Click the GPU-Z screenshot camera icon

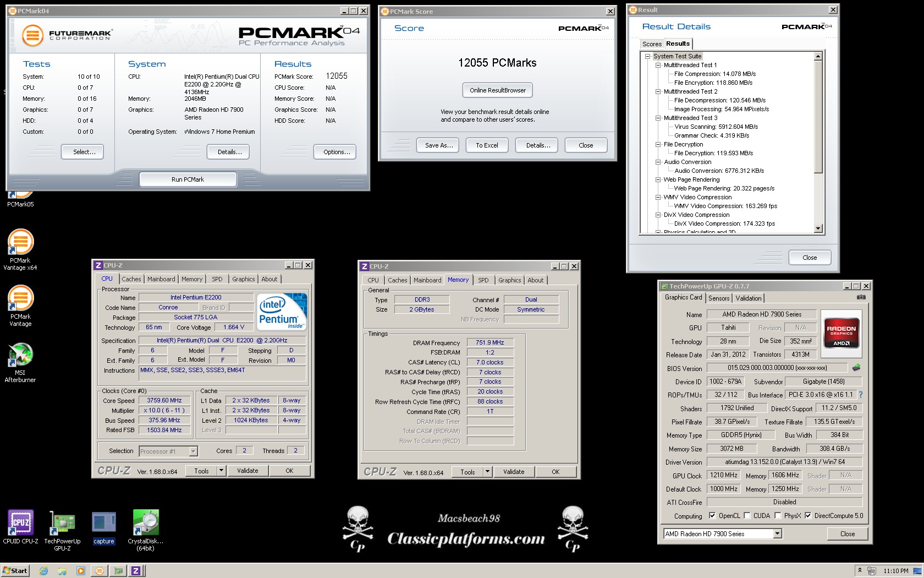pyautogui.click(x=861, y=297)
